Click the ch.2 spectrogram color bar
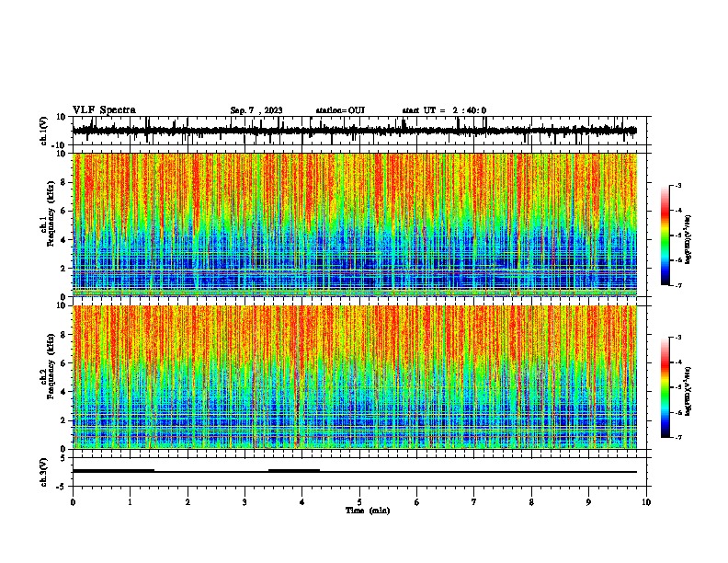The image size is (728, 563). 665,387
